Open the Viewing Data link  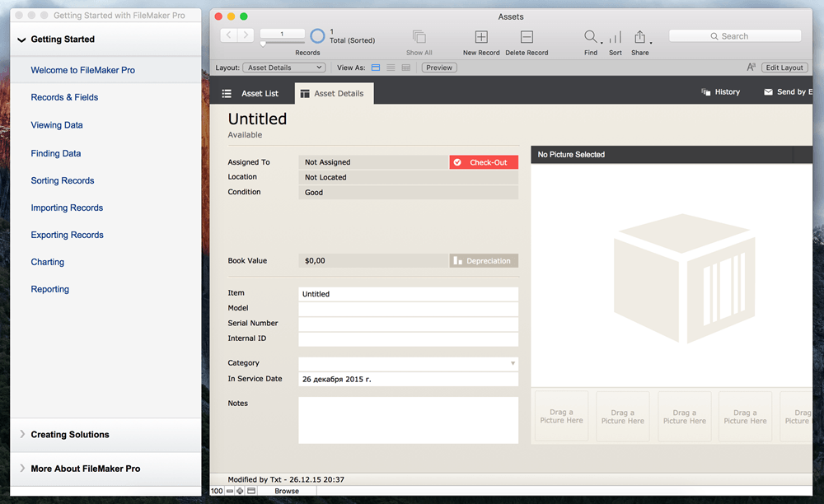click(57, 125)
